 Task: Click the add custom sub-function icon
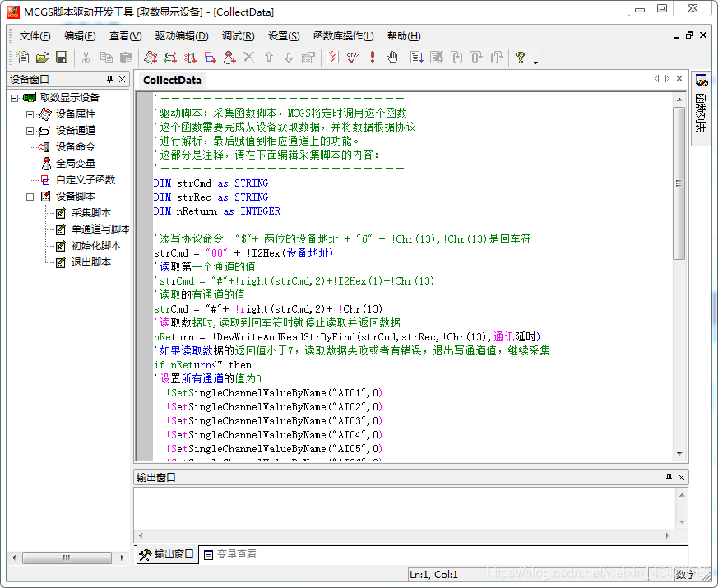click(x=211, y=57)
